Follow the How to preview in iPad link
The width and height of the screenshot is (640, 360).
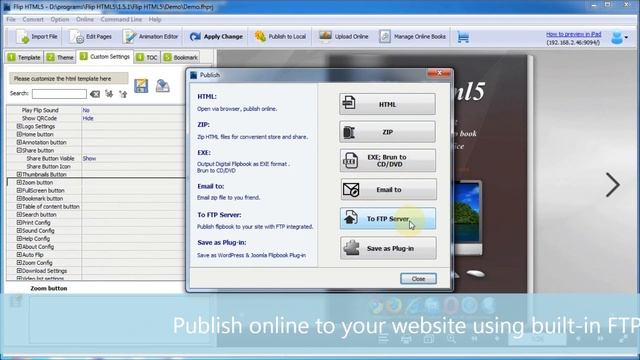coord(573,34)
